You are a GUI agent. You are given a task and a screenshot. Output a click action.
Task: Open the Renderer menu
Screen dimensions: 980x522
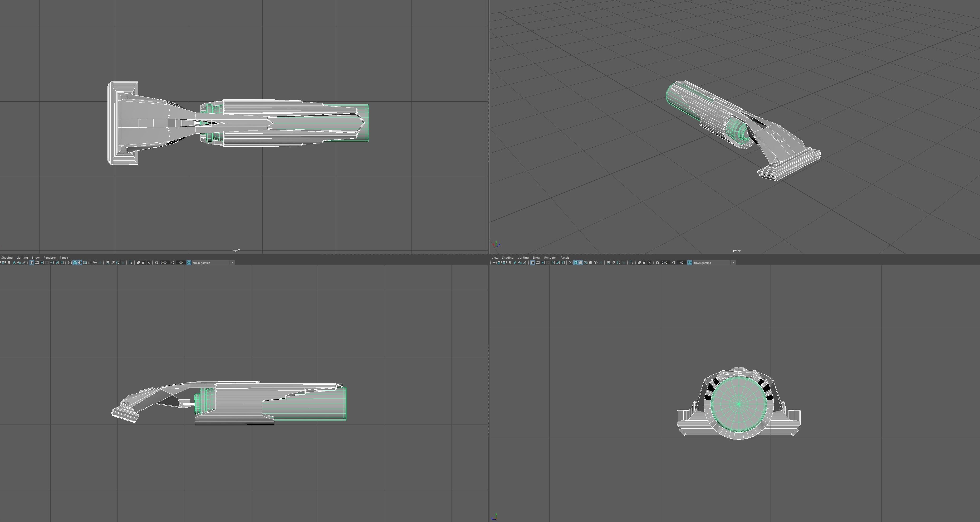(x=50, y=257)
